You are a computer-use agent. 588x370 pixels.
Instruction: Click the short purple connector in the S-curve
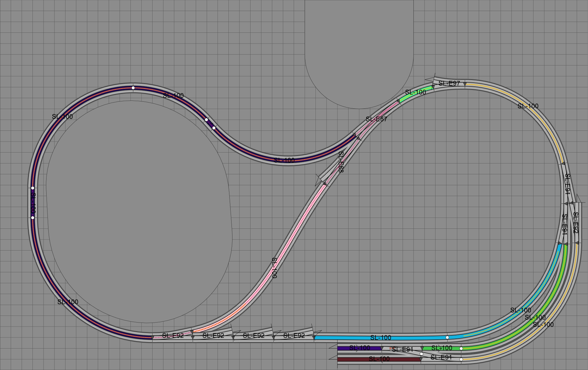coord(210,124)
